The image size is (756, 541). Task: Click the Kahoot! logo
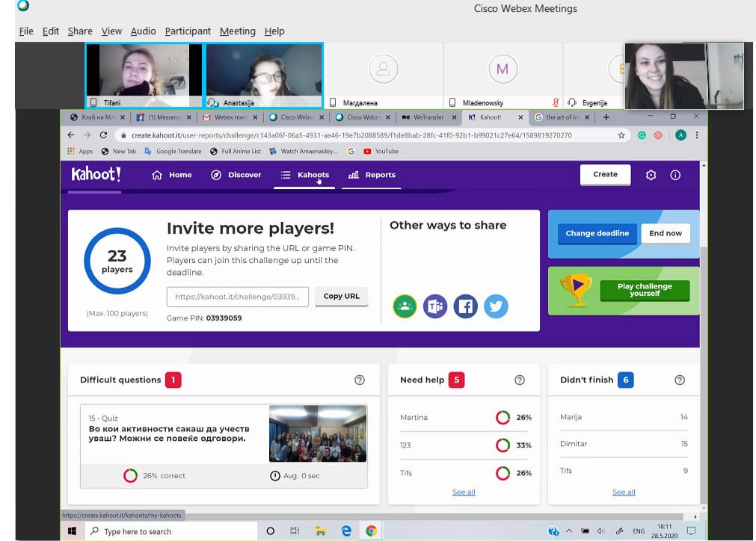click(96, 174)
